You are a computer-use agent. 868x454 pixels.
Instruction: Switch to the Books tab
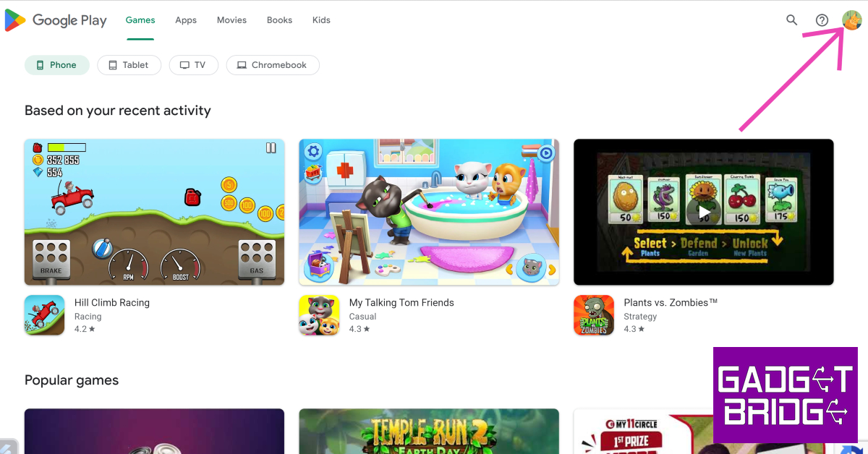tap(279, 20)
